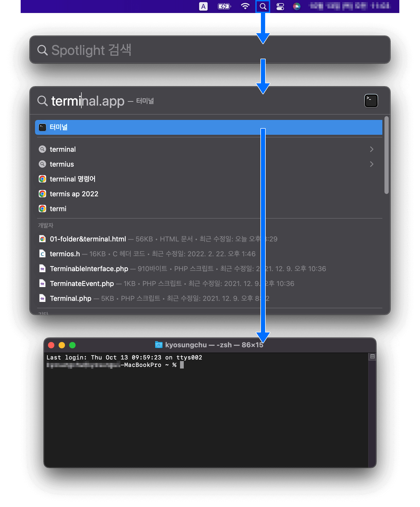The height and width of the screenshot is (507, 420).
Task: Open Wi-Fi status menu
Action: pos(245,6)
